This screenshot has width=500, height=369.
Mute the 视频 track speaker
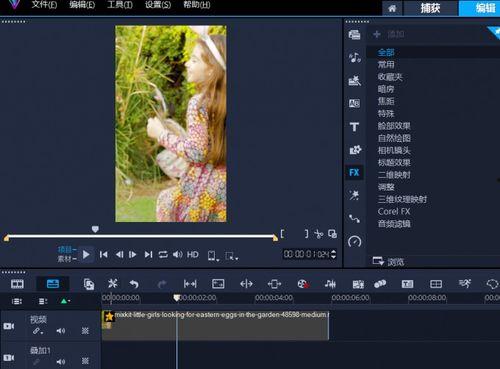coord(61,331)
